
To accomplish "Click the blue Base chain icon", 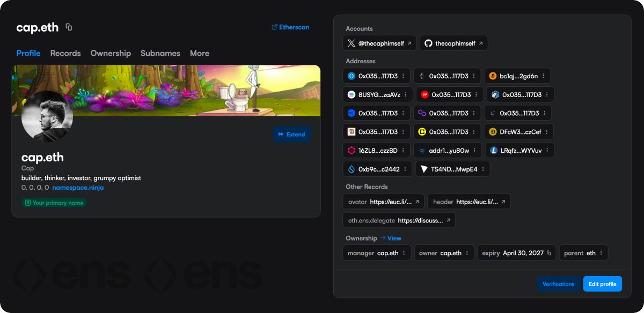I will (352, 114).
